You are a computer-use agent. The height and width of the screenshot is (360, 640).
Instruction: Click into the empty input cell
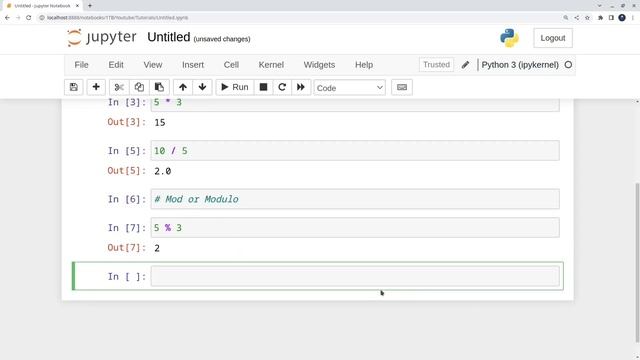pyautogui.click(x=355, y=276)
